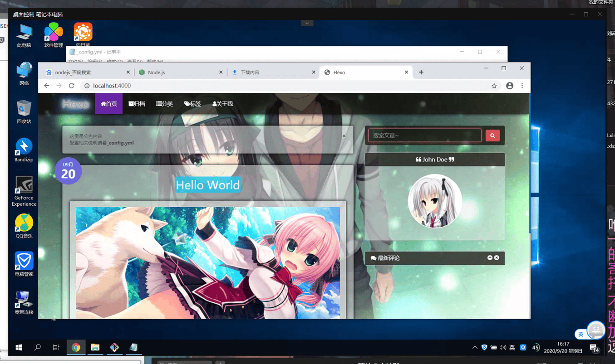Open the Chrome profile account icon

point(509,86)
